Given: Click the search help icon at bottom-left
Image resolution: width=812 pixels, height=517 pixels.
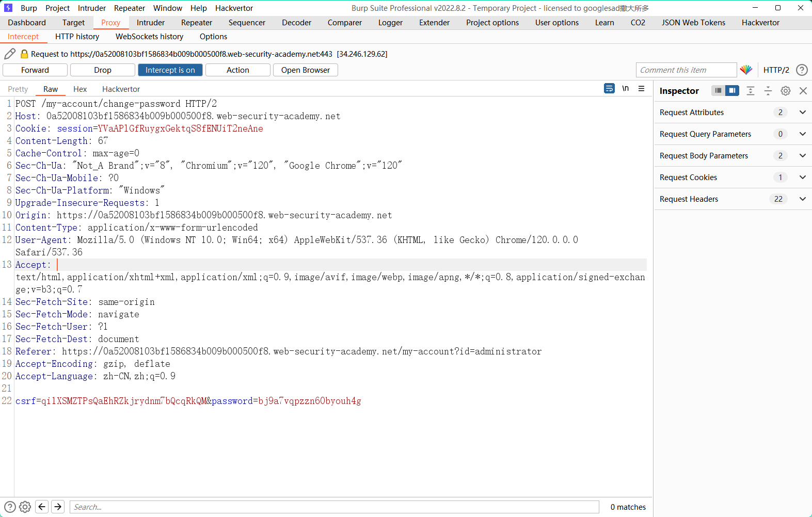Looking at the screenshot, I should coord(10,507).
